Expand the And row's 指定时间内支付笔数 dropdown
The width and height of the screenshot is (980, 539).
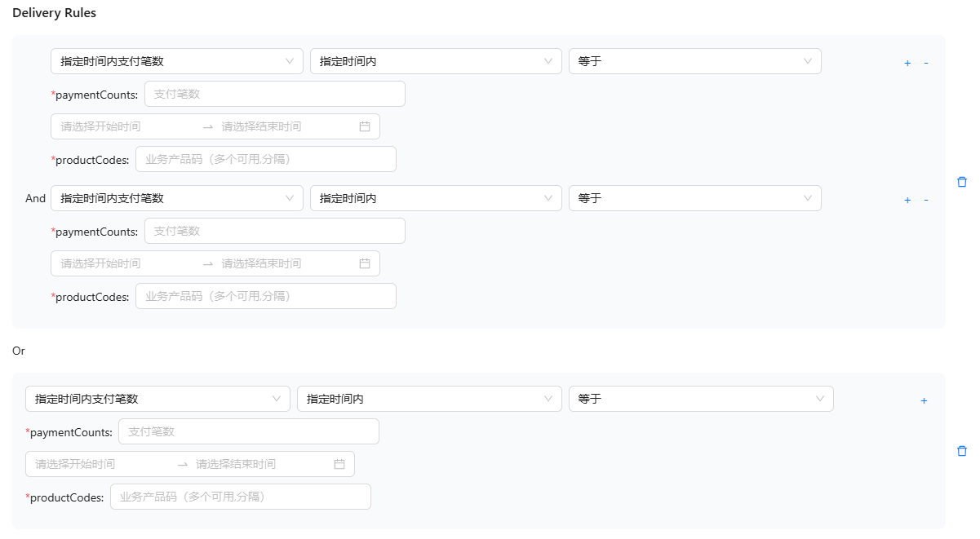[177, 198]
